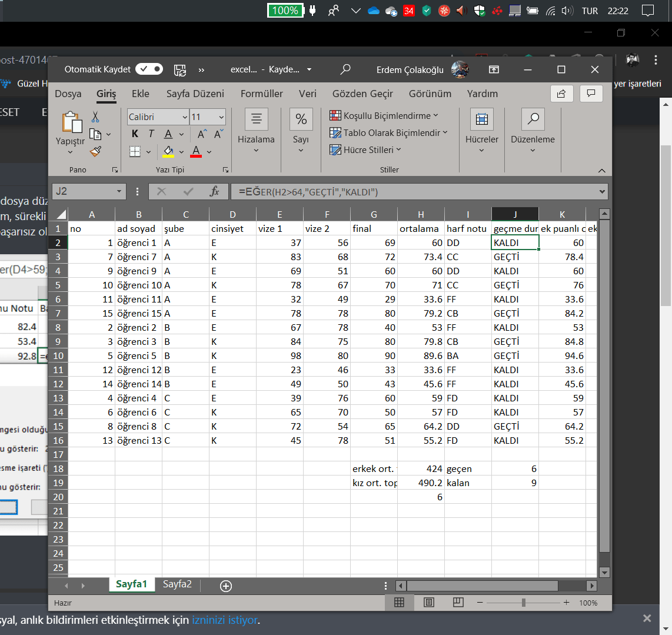The image size is (672, 635).
Task: Switch to Sayfa2 sheet tab
Action: 177,584
